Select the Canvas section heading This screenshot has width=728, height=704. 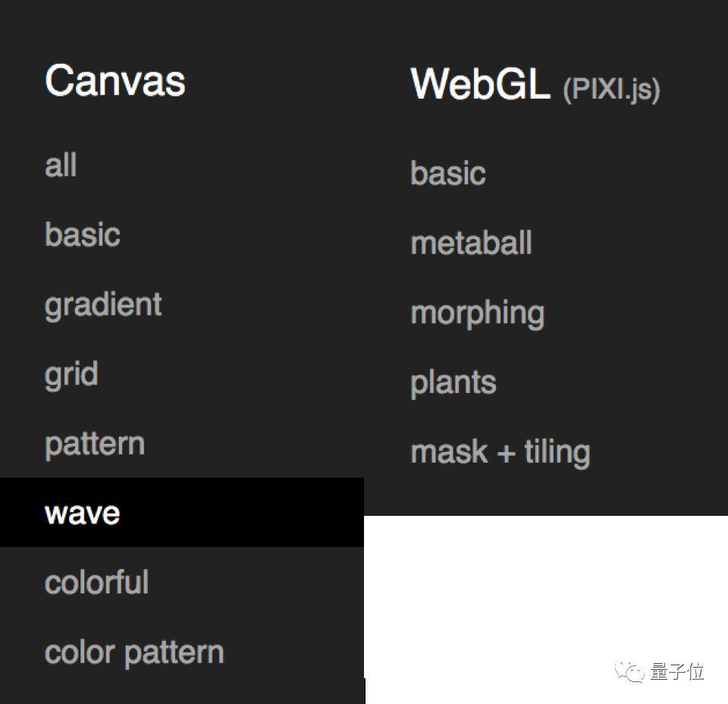[115, 80]
